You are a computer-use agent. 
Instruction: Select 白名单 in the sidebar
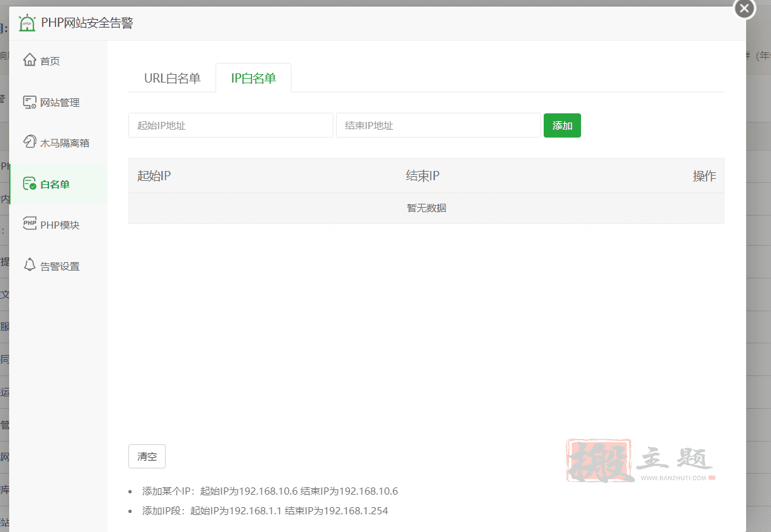tap(58, 184)
